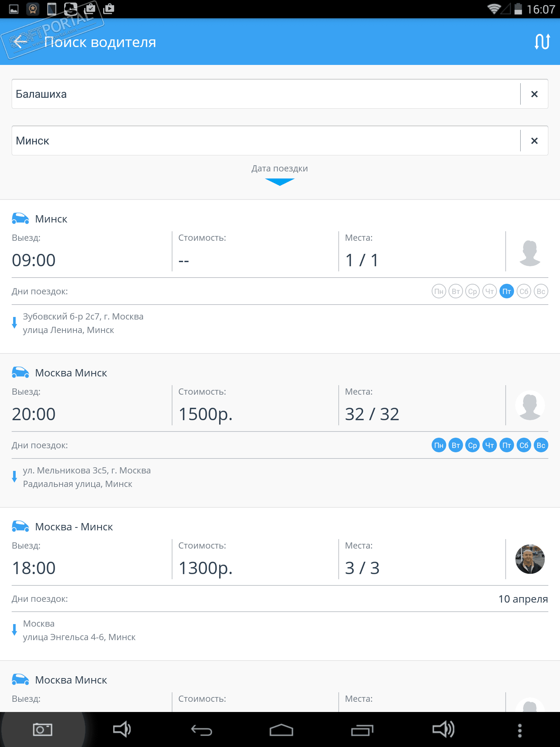Go back using the header arrow

20,42
